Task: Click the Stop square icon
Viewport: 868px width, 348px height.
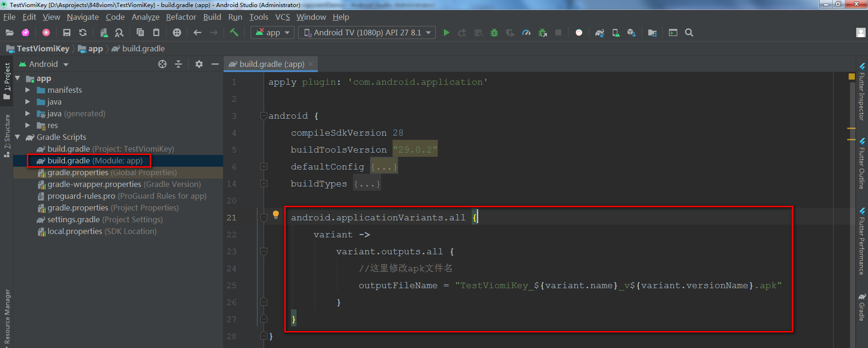Action: (x=558, y=32)
